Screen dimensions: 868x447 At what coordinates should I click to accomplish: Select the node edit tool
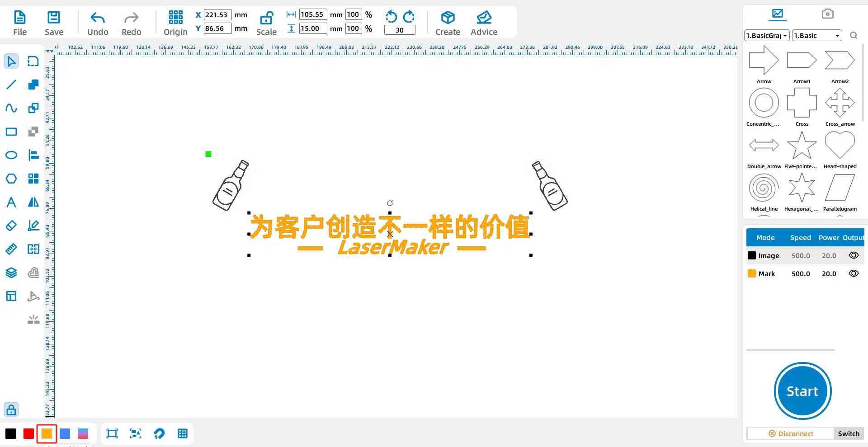point(33,61)
